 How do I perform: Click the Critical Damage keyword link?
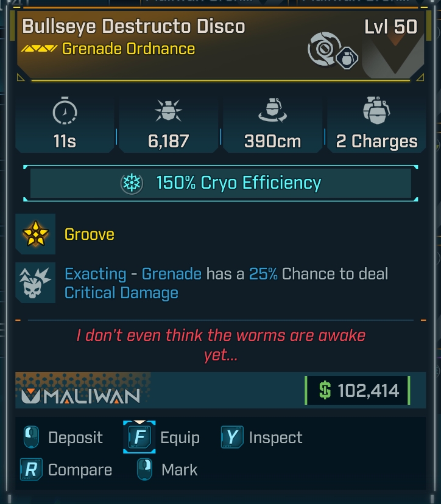point(121,293)
